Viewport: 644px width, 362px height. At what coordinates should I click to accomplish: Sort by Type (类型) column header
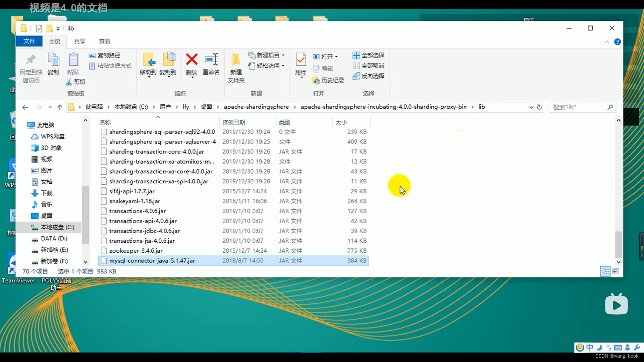[x=304, y=122]
